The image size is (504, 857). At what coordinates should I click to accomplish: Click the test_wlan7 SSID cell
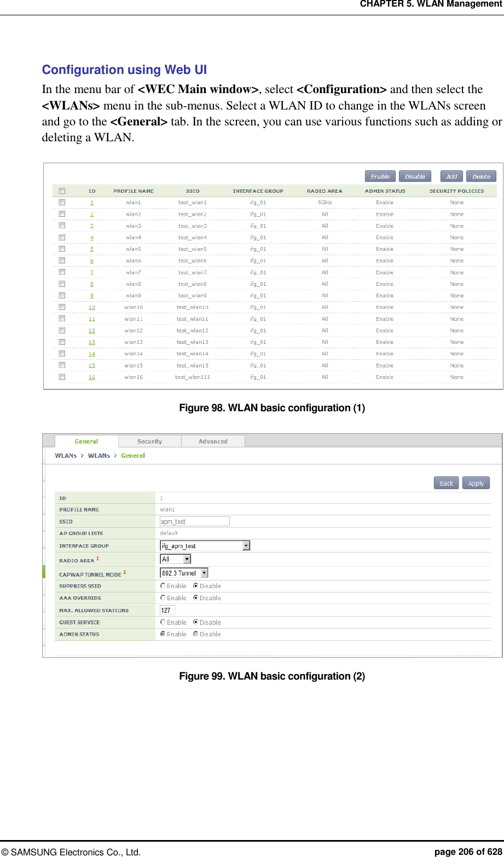193,272
